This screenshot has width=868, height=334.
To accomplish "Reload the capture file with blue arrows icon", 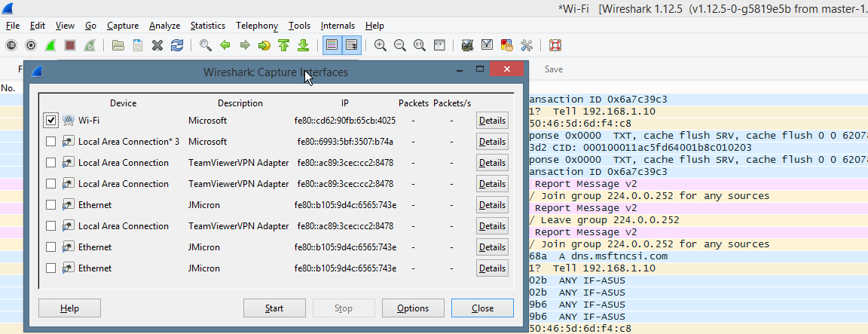I will pyautogui.click(x=176, y=45).
